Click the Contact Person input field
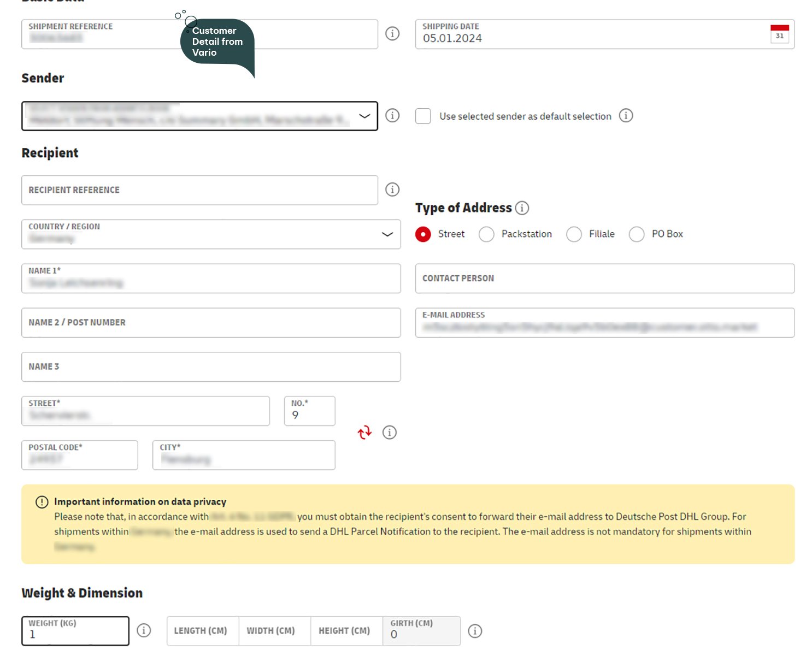Screen dimensions: 812x656 [x=604, y=279]
